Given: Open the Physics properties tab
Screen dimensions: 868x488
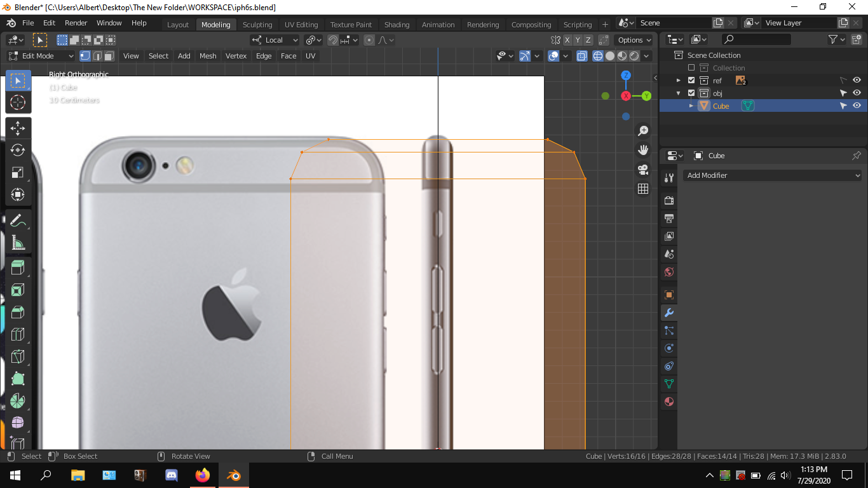Looking at the screenshot, I should [x=668, y=348].
